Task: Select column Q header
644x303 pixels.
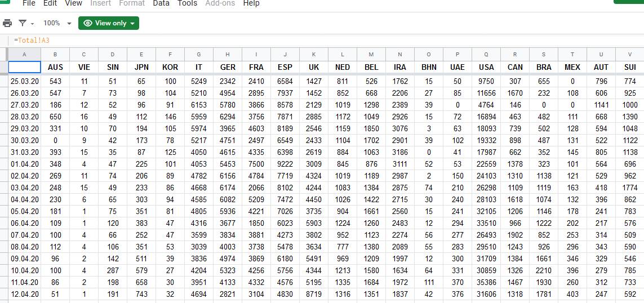Action: click(486, 54)
